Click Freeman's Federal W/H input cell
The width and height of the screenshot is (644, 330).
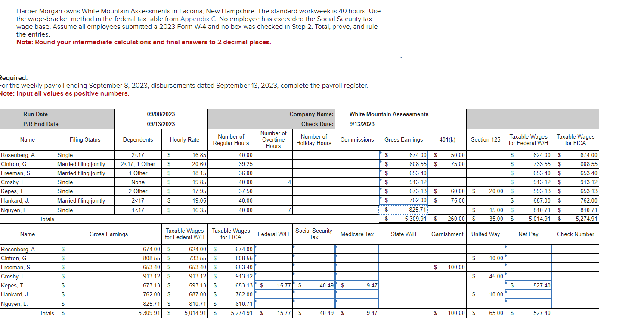[x=273, y=267]
